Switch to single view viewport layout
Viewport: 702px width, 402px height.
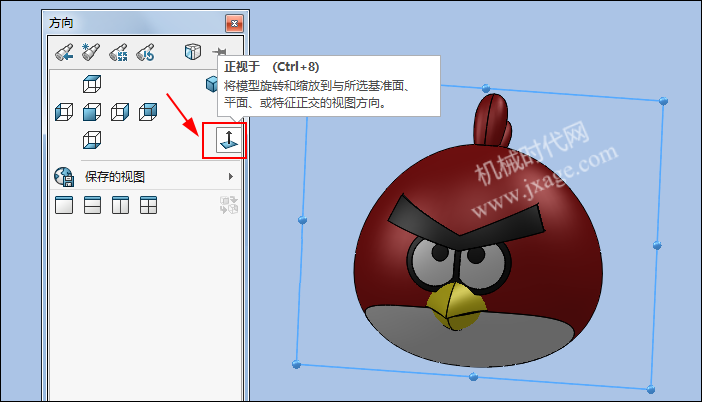click(64, 205)
